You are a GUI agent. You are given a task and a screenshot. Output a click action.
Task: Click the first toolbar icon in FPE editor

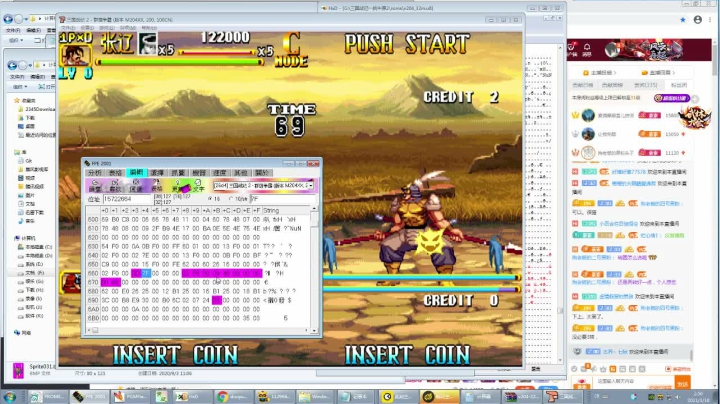point(95,185)
